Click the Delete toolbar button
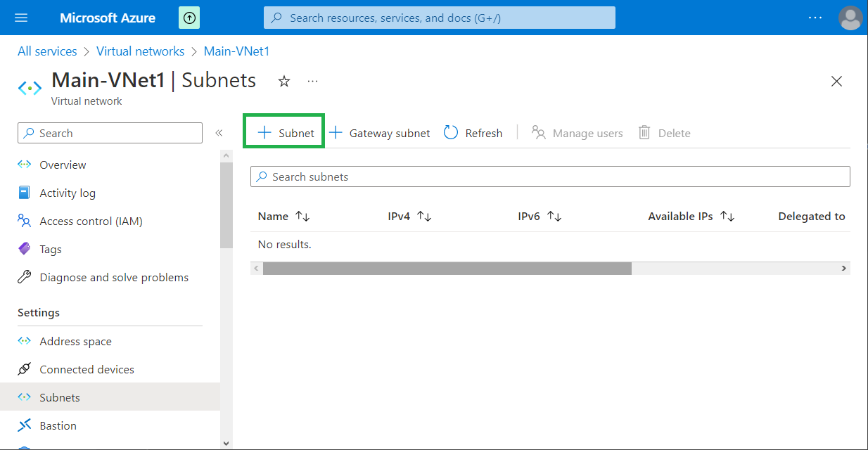Screen dimensions: 868x450 (665, 133)
